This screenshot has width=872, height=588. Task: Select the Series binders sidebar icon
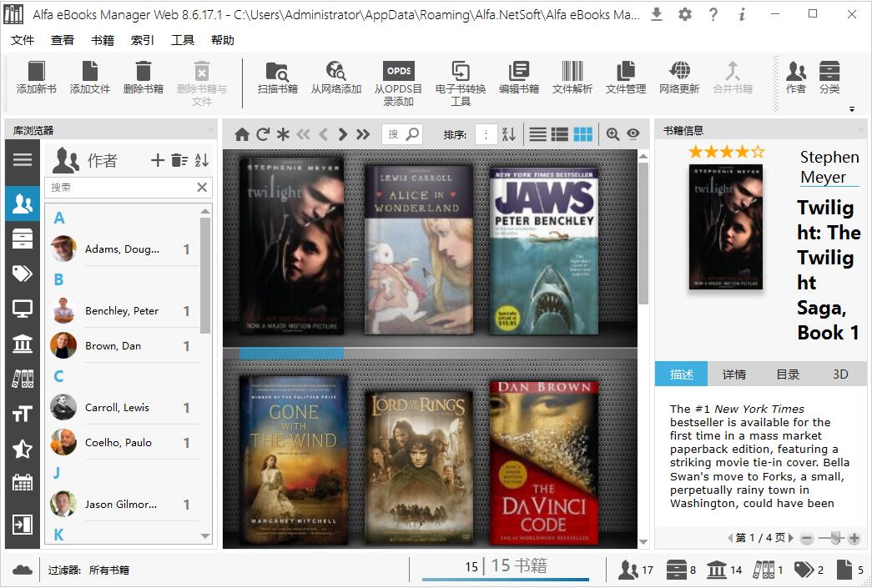[x=23, y=379]
